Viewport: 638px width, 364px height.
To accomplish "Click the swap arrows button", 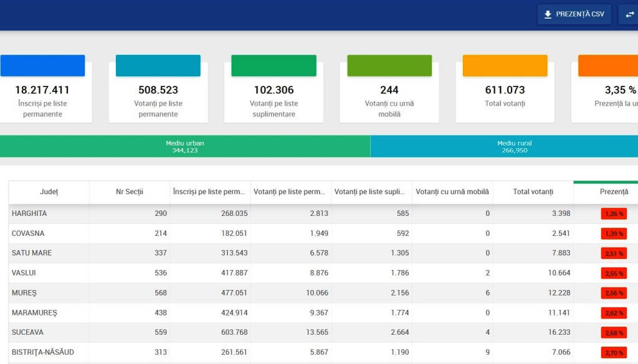I will pos(629,14).
